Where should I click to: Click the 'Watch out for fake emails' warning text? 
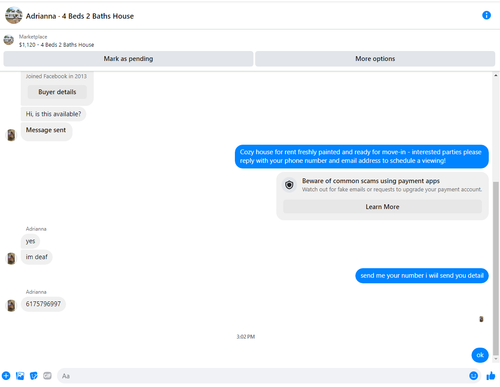tap(392, 189)
